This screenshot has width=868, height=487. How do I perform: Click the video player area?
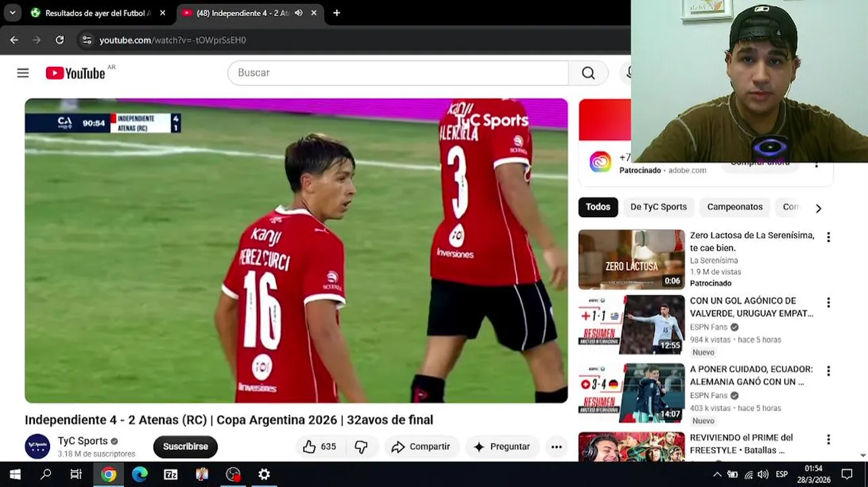coord(296,250)
